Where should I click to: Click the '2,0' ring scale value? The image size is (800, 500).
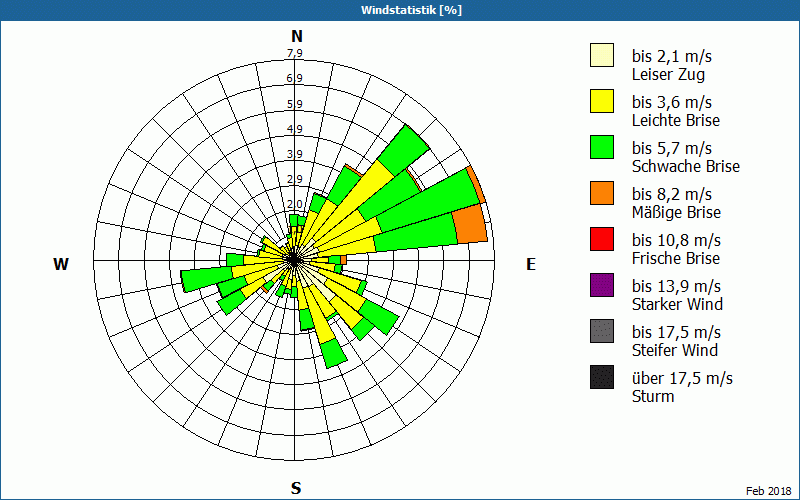(x=294, y=204)
